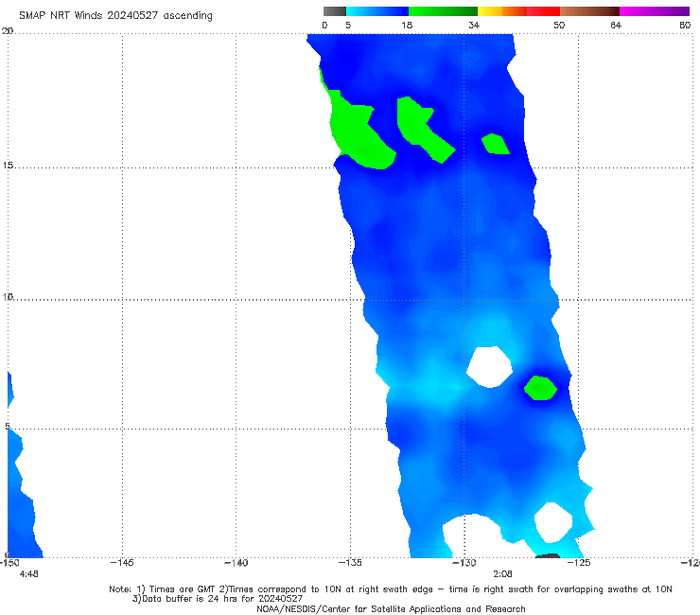Click the color bar label '34'
The image size is (700, 615).
coord(474,26)
